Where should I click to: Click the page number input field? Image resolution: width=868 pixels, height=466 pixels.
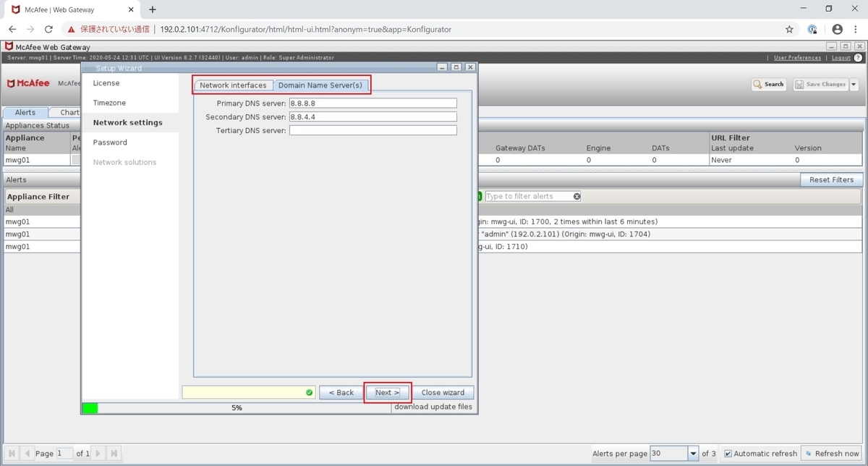pos(64,454)
